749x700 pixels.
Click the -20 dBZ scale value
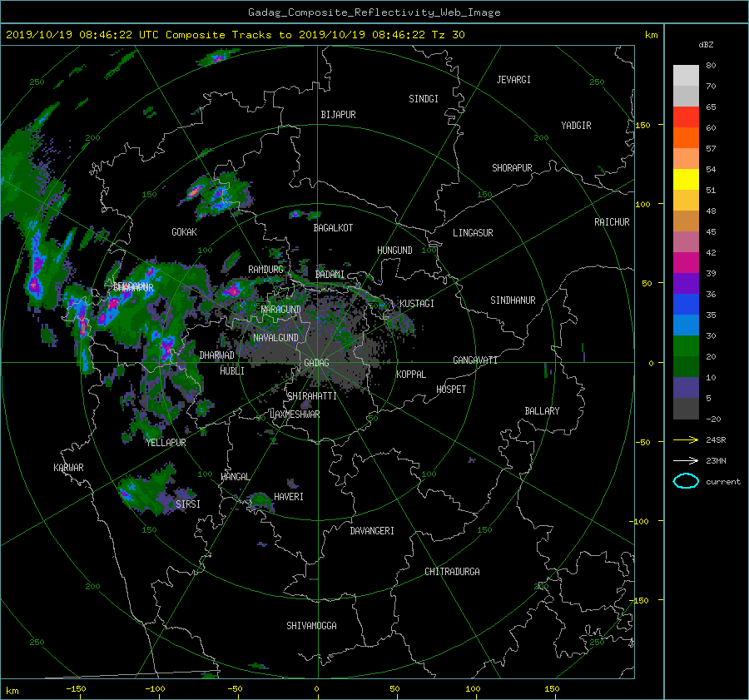point(713,419)
